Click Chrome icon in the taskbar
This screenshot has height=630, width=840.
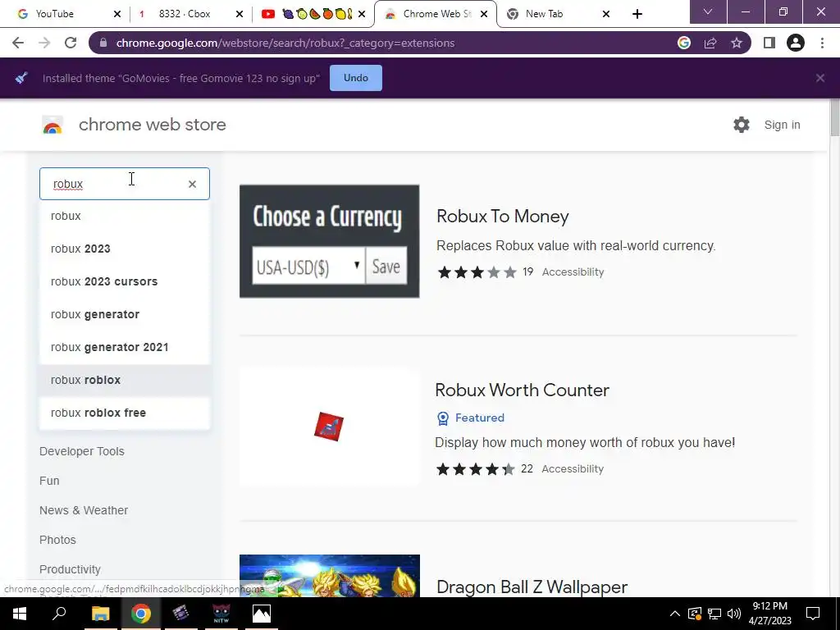pos(141,614)
